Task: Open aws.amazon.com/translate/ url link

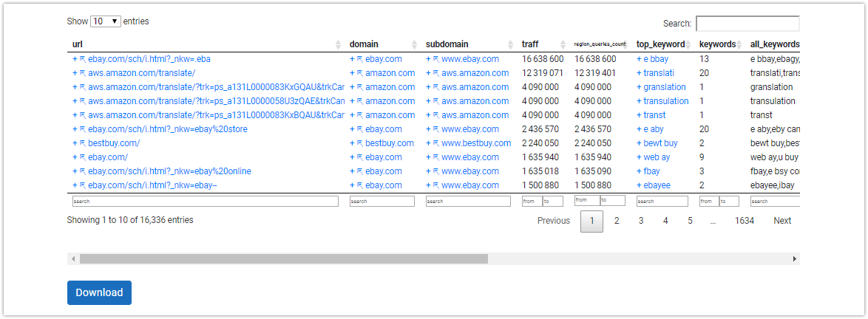Action: click(142, 73)
